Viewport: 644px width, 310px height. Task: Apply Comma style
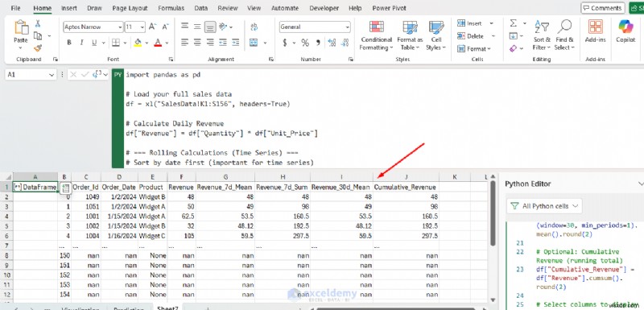pyautogui.click(x=318, y=43)
